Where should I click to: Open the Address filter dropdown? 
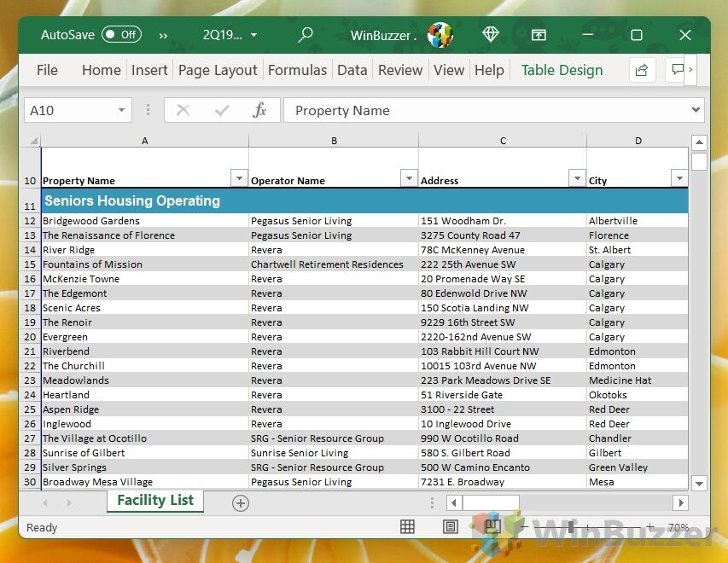coord(577,177)
